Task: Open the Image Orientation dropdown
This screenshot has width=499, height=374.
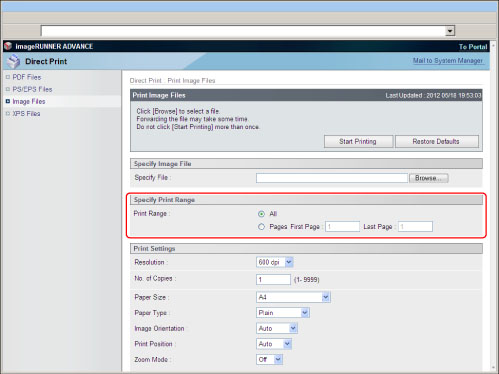Action: [x=277, y=328]
